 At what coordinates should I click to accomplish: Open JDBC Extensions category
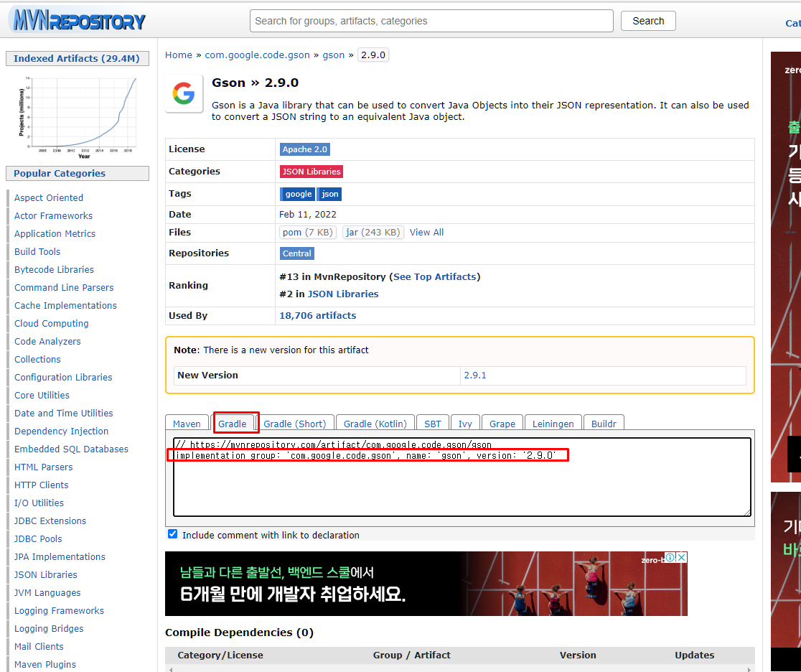[x=50, y=521]
